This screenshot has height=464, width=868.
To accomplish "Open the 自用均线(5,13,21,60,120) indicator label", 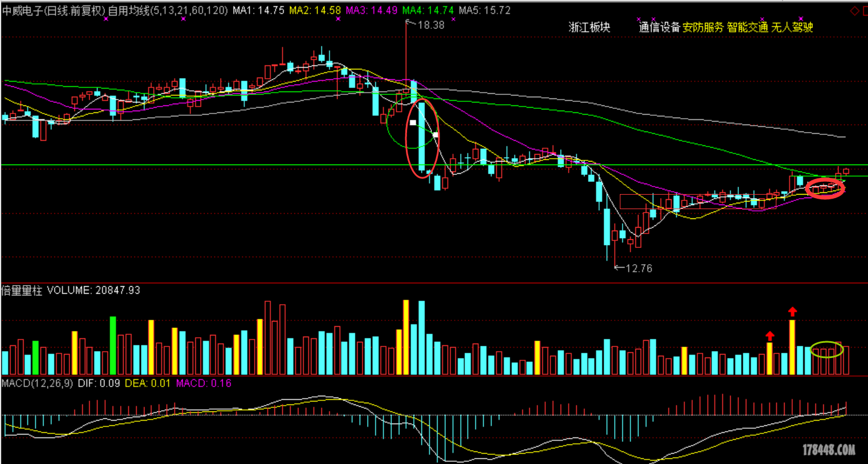I will click(168, 10).
